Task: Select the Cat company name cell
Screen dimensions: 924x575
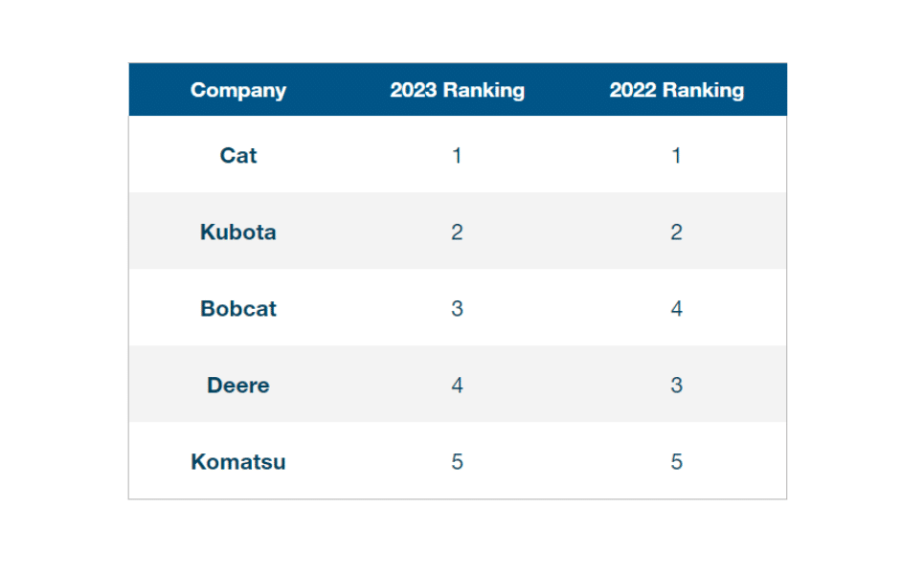Action: pyautogui.click(x=238, y=155)
